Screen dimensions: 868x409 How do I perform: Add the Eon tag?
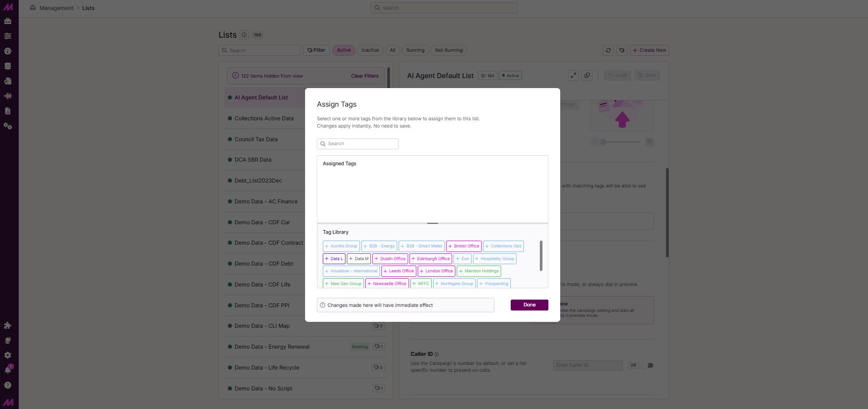[463, 259]
